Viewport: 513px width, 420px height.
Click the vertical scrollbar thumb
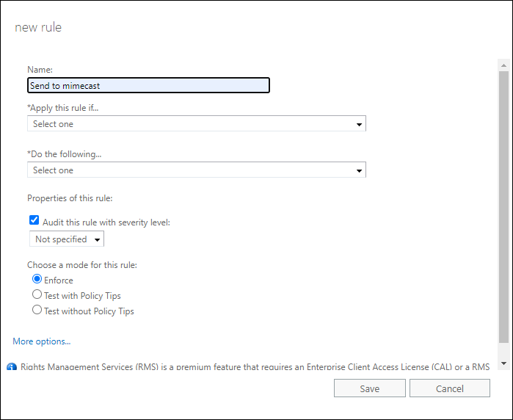[x=503, y=206]
